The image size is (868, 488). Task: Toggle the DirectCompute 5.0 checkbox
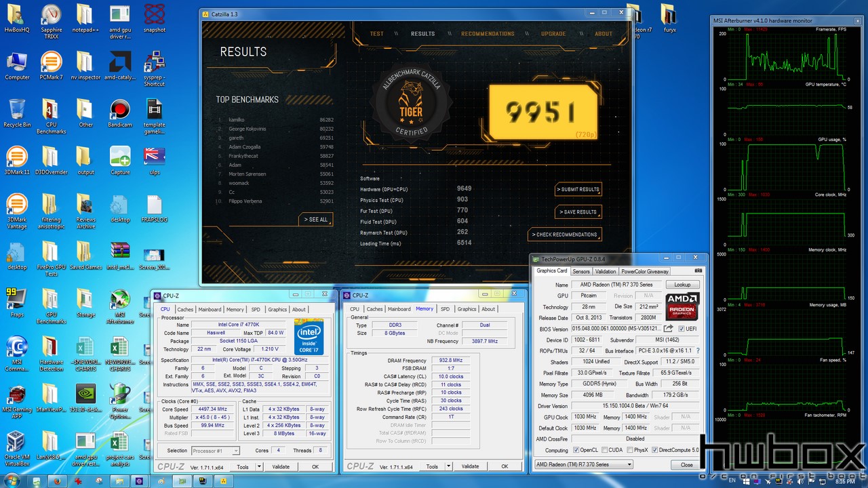click(655, 450)
